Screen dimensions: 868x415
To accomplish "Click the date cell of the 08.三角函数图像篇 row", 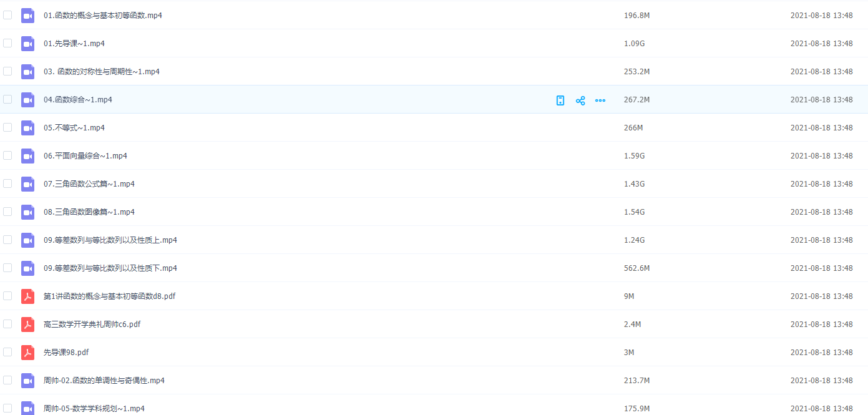I will click(821, 212).
